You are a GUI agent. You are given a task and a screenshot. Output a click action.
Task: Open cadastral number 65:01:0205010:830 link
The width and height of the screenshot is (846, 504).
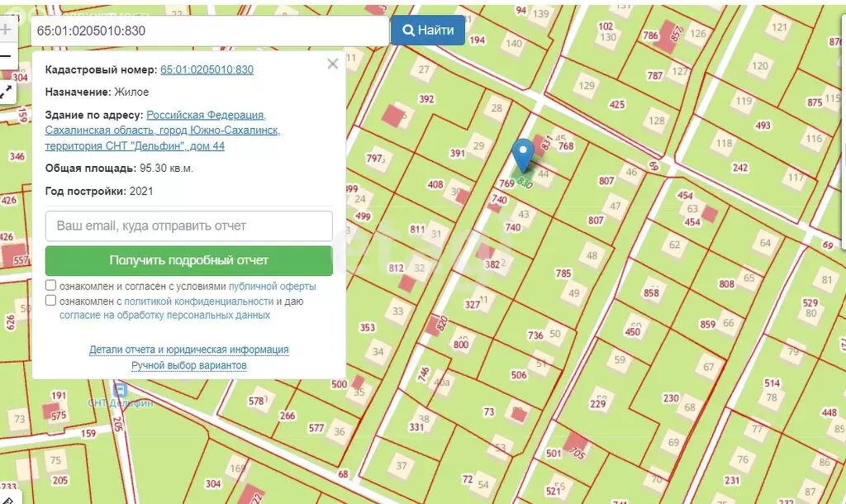pyautogui.click(x=207, y=70)
